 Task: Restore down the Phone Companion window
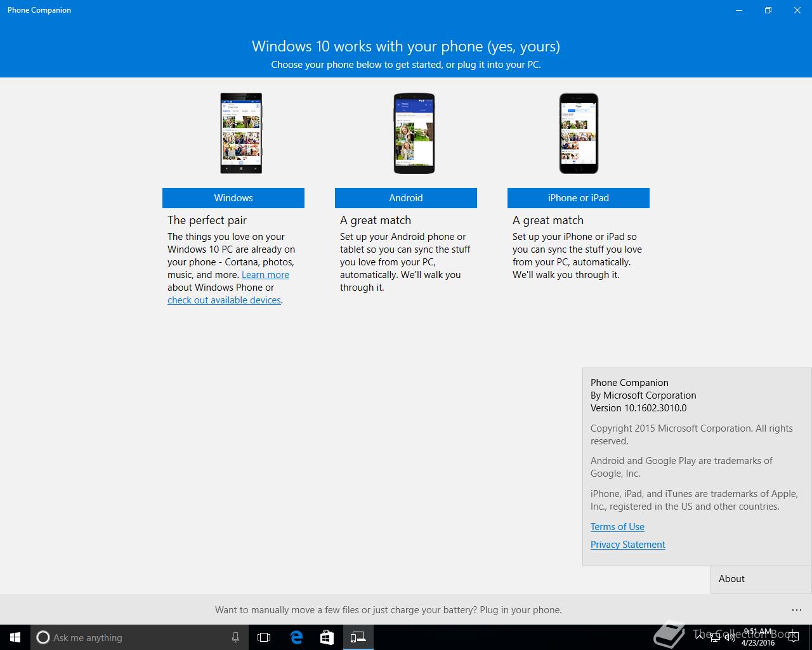(768, 10)
